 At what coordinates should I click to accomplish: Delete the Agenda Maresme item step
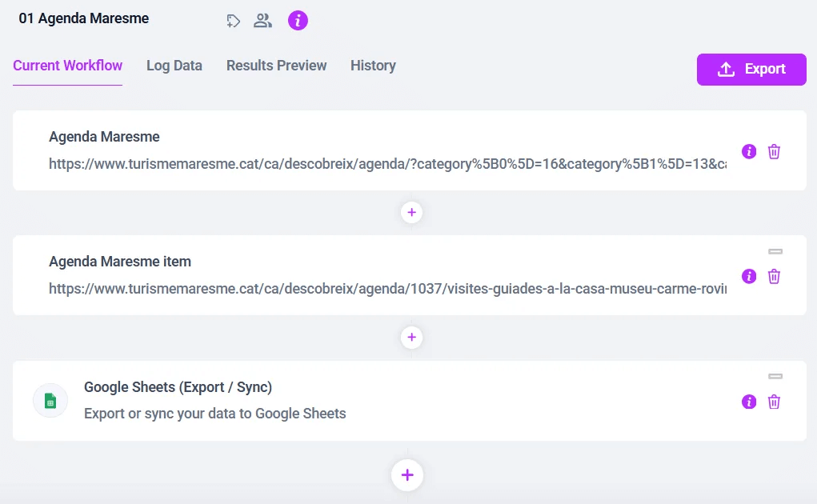click(x=774, y=276)
